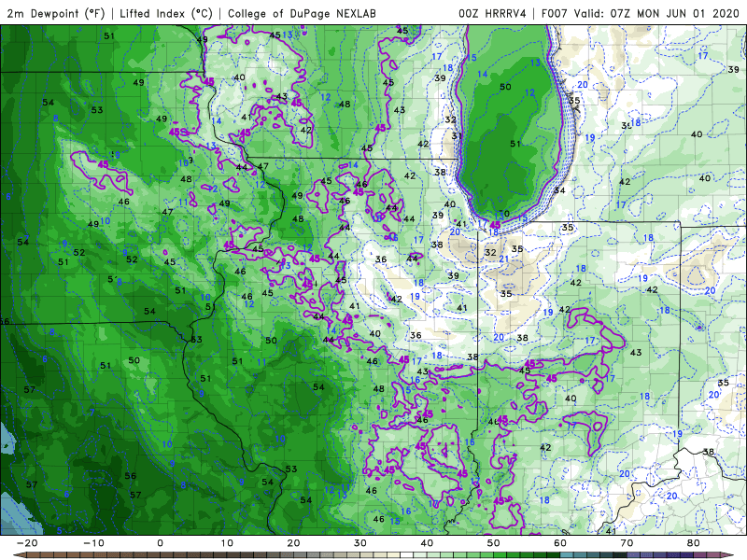Click the -10 label on the color scale

93,543
